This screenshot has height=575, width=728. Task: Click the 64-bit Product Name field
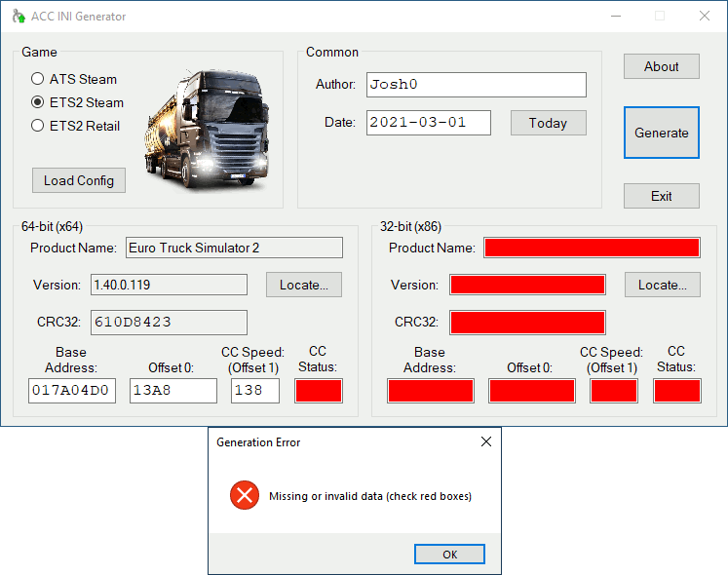[x=235, y=248]
